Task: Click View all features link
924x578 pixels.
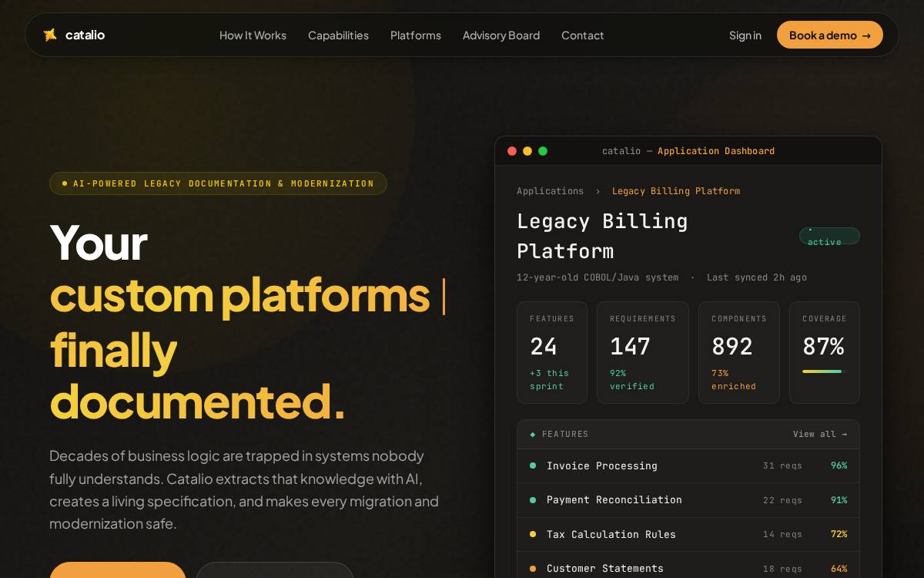Action: [x=820, y=435]
